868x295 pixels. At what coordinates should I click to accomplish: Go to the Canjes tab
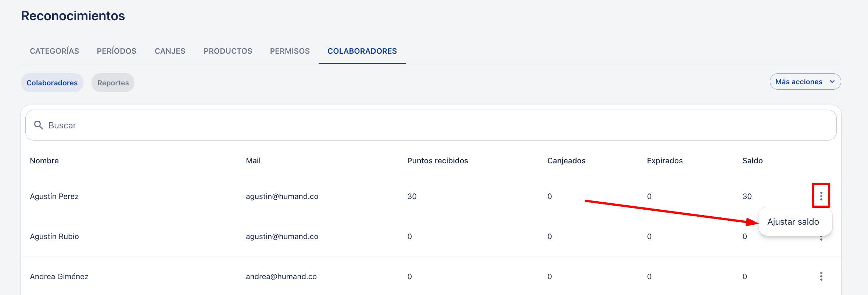click(170, 51)
